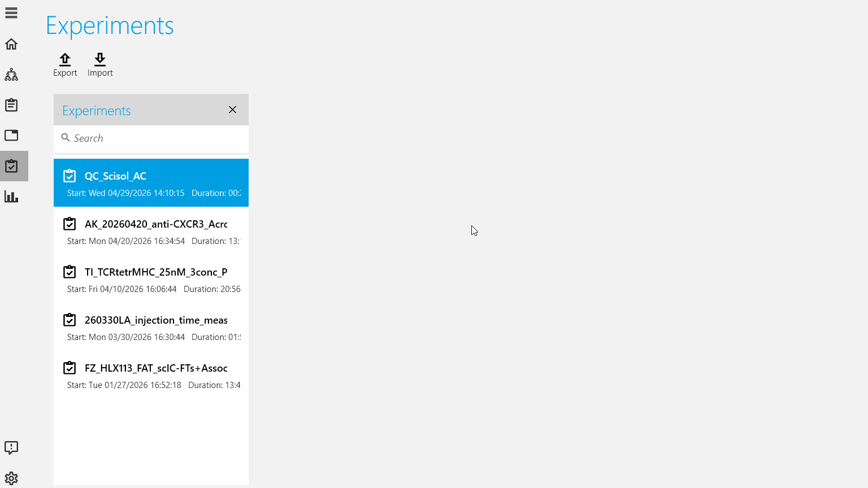The width and height of the screenshot is (868, 488).
Task: Click the QC_Scisol_AC clipboard icon
Action: 70,176
